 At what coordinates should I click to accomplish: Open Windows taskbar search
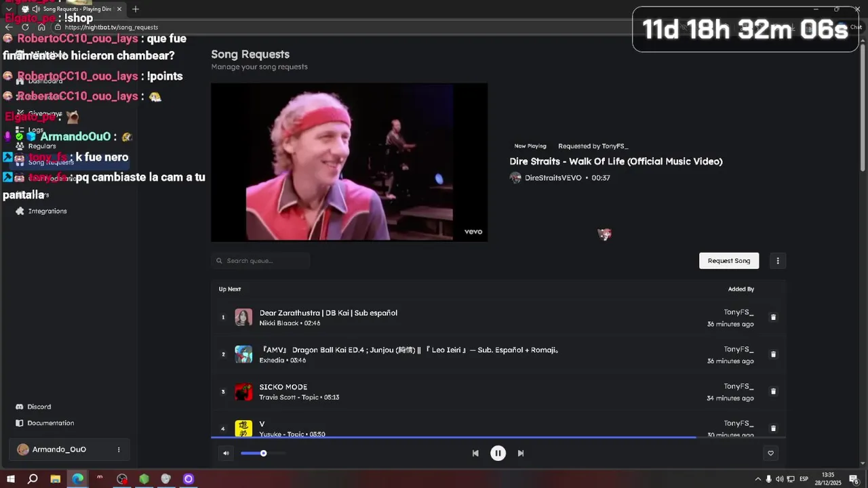[x=33, y=479]
